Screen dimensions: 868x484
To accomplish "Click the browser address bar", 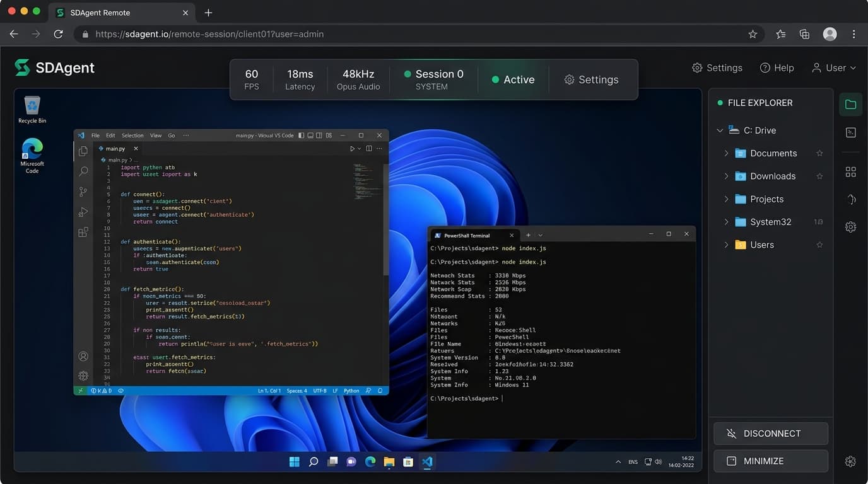I will point(419,34).
